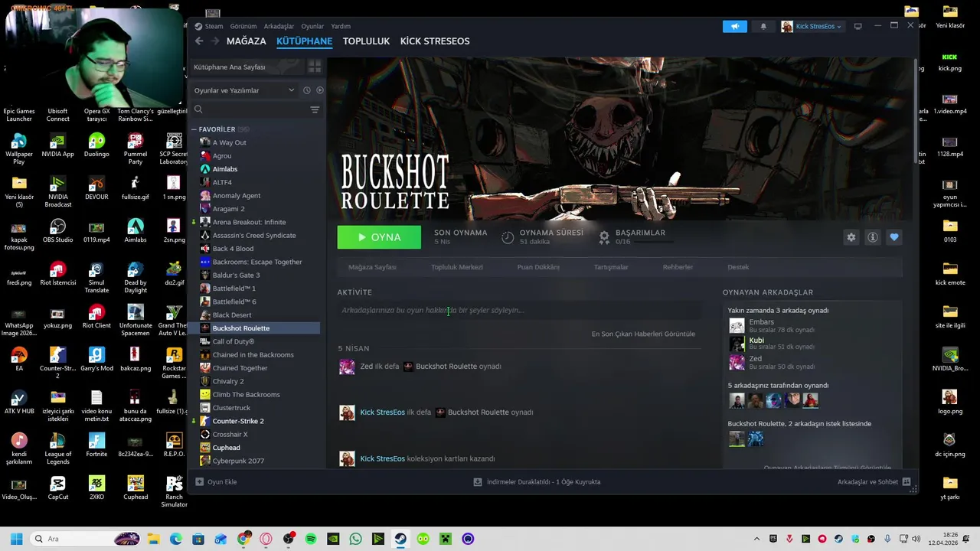Open game settings gear icon

851,237
